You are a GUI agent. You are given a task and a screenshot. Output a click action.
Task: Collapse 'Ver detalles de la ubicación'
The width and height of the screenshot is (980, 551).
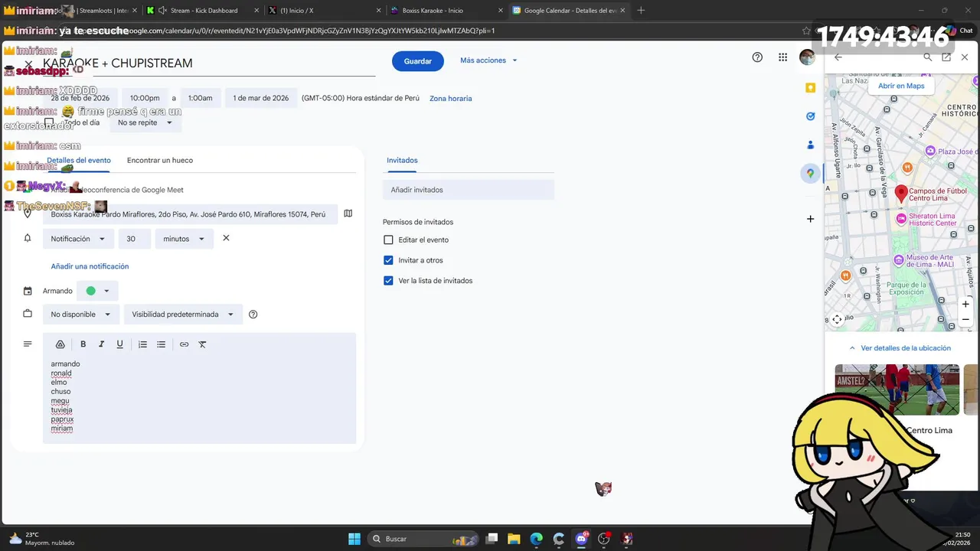click(900, 348)
